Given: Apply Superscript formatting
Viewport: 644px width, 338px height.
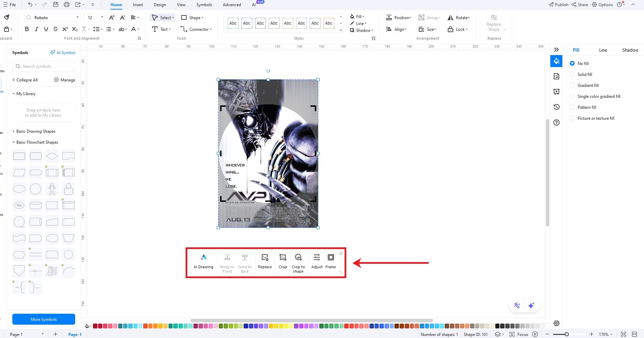Looking at the screenshot, I should (x=65, y=29).
